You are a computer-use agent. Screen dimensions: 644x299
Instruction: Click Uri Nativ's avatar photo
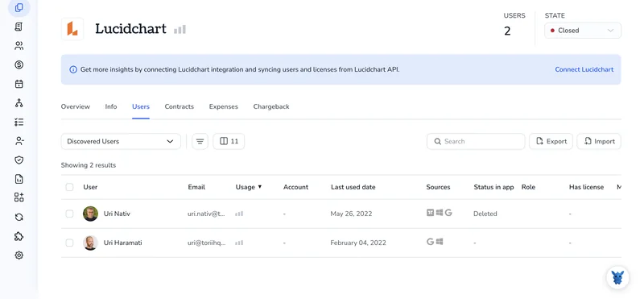[x=90, y=214]
